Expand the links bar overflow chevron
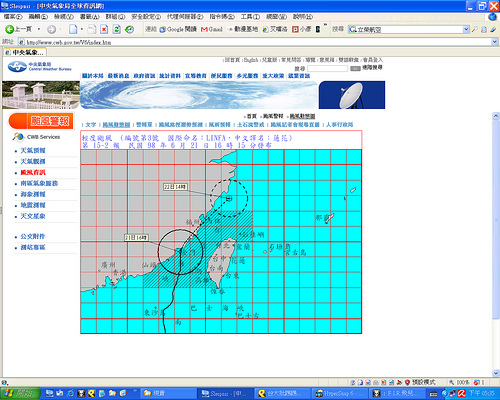The image size is (500, 400). pyautogui.click(x=325, y=25)
